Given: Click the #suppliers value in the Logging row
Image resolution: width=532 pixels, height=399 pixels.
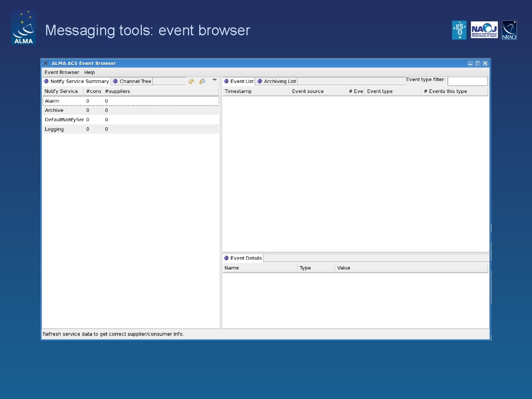Looking at the screenshot, I should [x=107, y=129].
